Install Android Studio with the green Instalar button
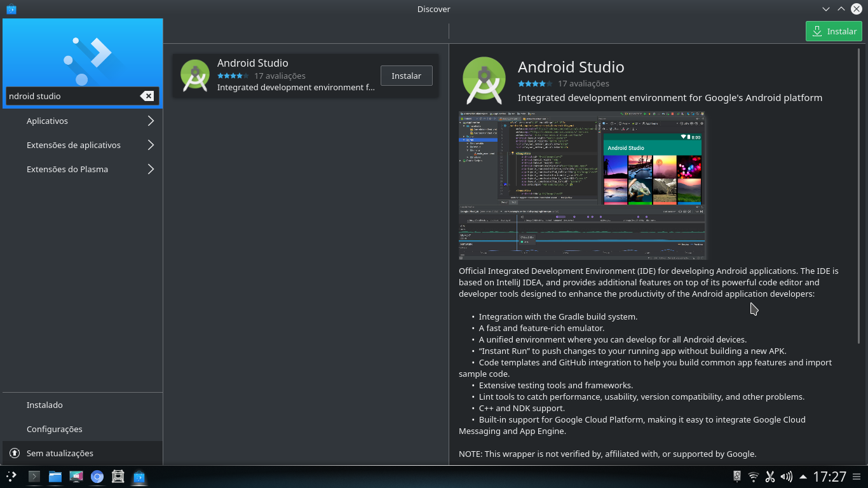Screen dimensions: 868x488 834,31
